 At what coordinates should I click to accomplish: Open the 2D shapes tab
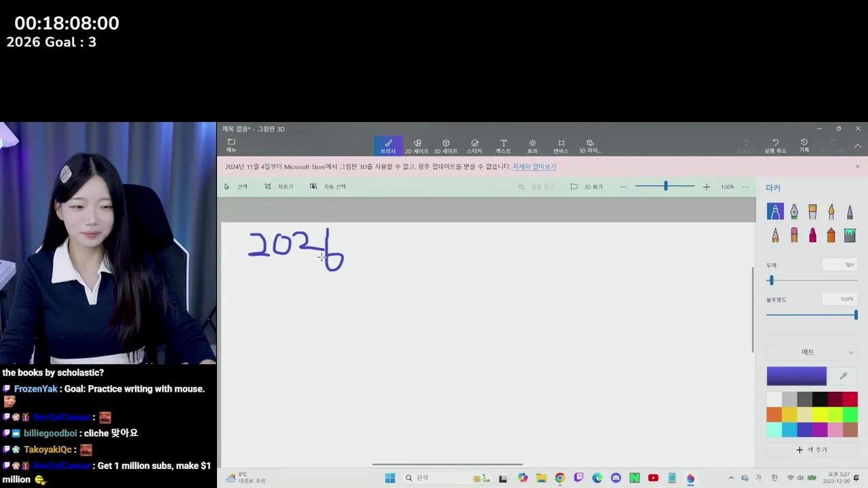coord(417,146)
